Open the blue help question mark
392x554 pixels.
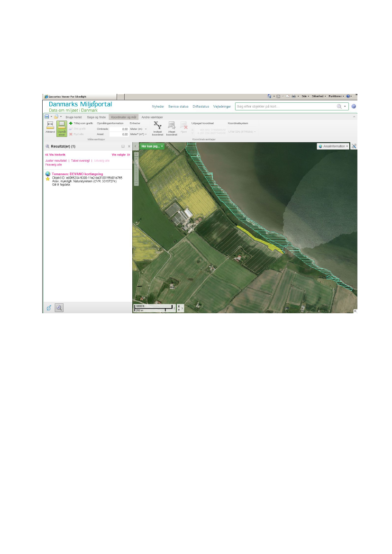pos(354,106)
